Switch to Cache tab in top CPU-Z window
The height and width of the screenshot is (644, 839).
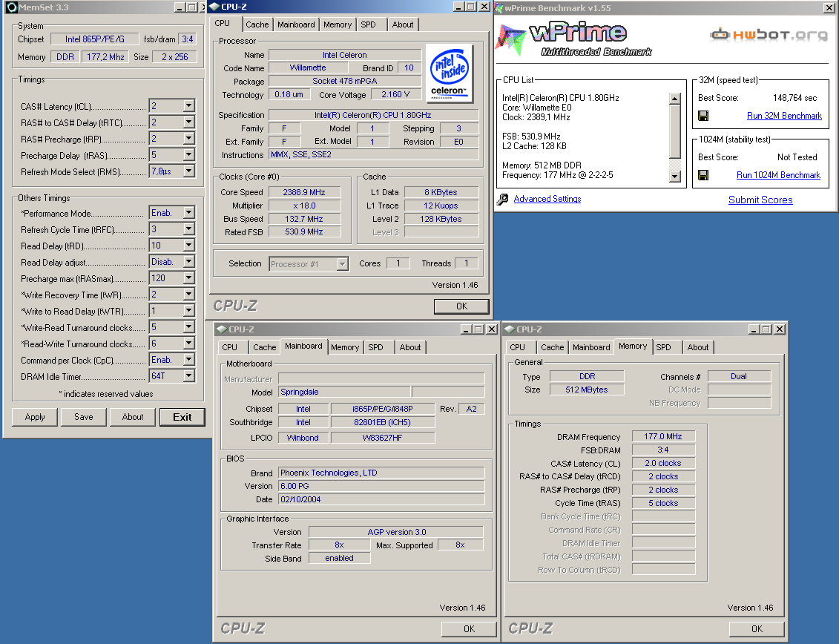click(x=257, y=24)
